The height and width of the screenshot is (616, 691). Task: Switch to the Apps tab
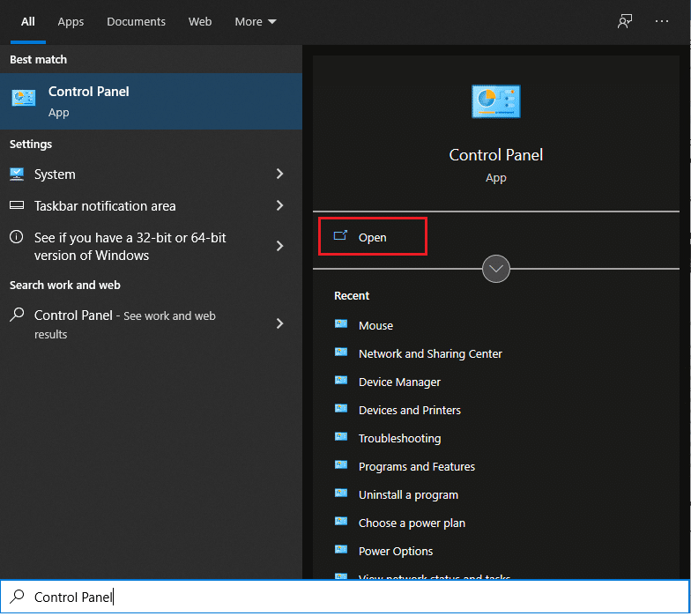click(71, 22)
